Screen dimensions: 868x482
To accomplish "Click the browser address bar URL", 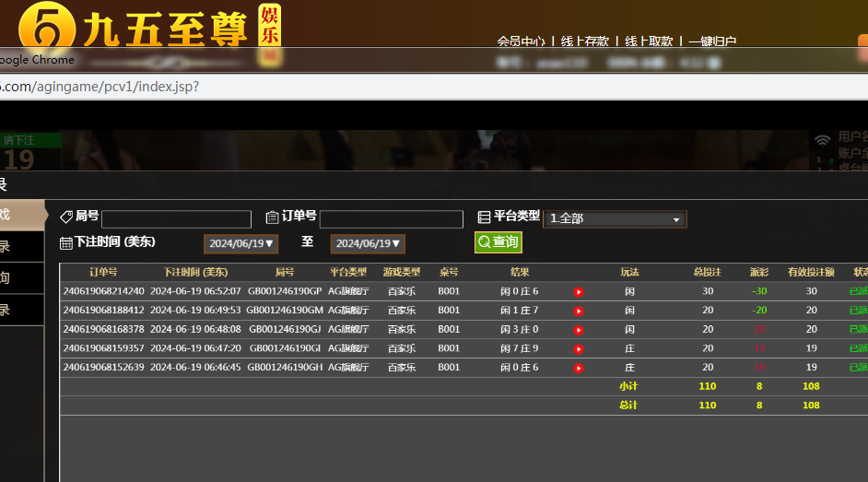I will coord(100,87).
